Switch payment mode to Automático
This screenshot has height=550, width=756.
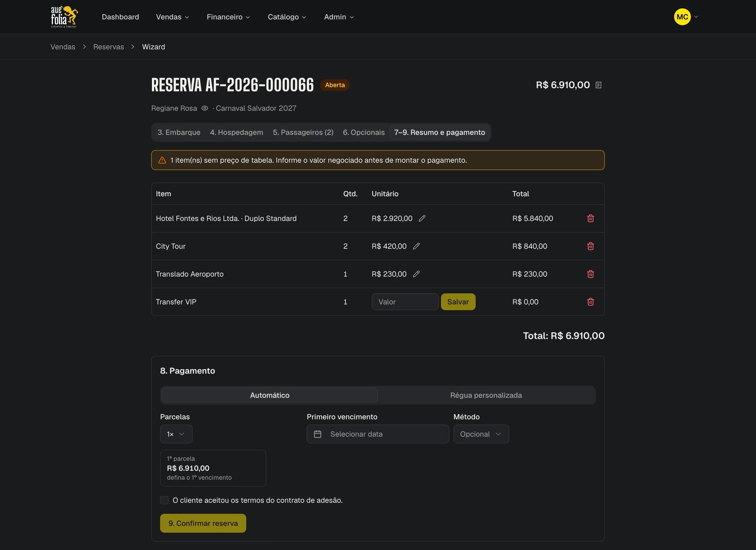[x=270, y=395]
